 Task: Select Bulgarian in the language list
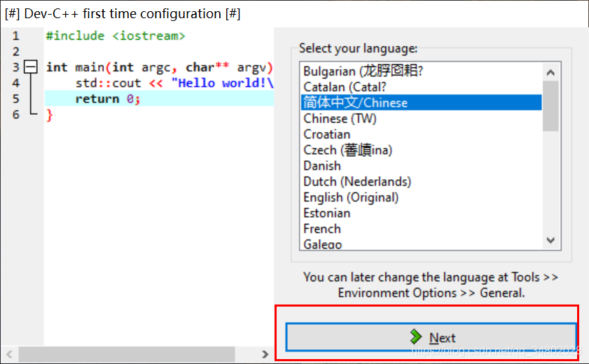pyautogui.click(x=422, y=71)
